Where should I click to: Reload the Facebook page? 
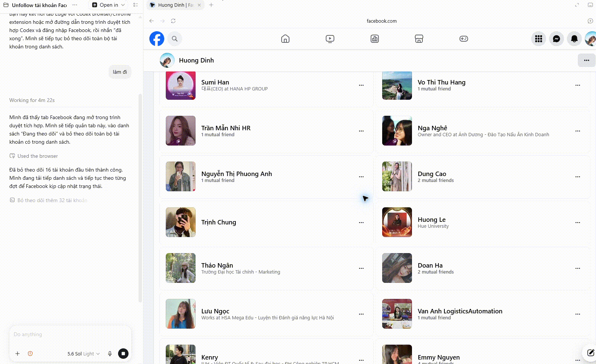point(173,21)
